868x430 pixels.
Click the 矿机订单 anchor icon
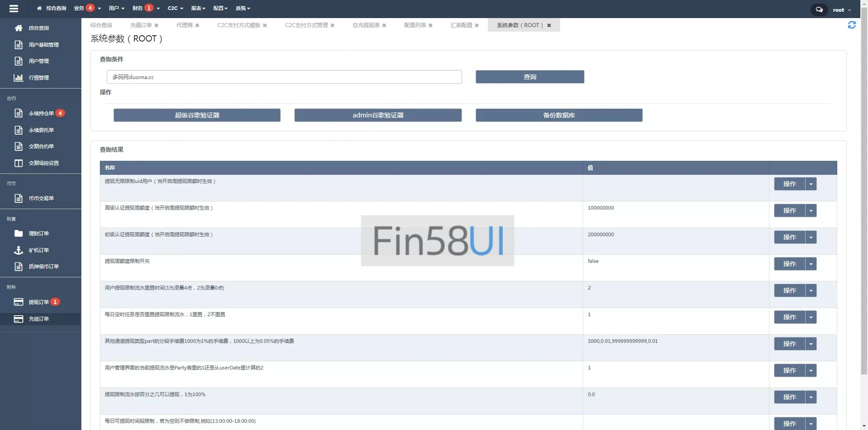click(x=19, y=250)
